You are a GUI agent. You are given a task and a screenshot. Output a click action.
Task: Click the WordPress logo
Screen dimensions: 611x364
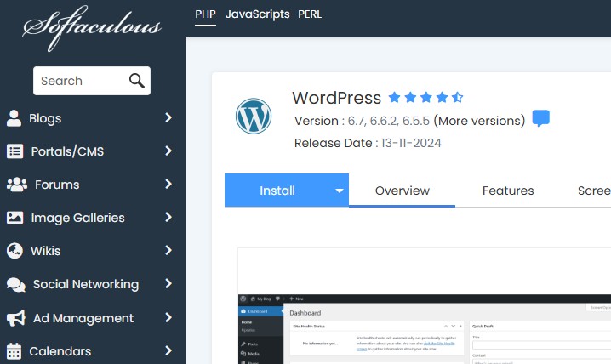coord(253,116)
